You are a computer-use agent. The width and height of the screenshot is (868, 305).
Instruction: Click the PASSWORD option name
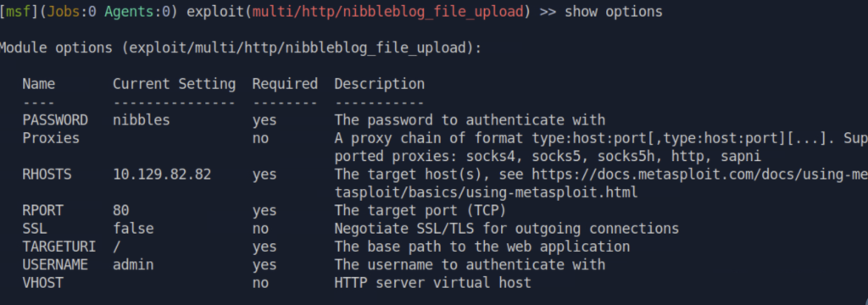click(55, 120)
